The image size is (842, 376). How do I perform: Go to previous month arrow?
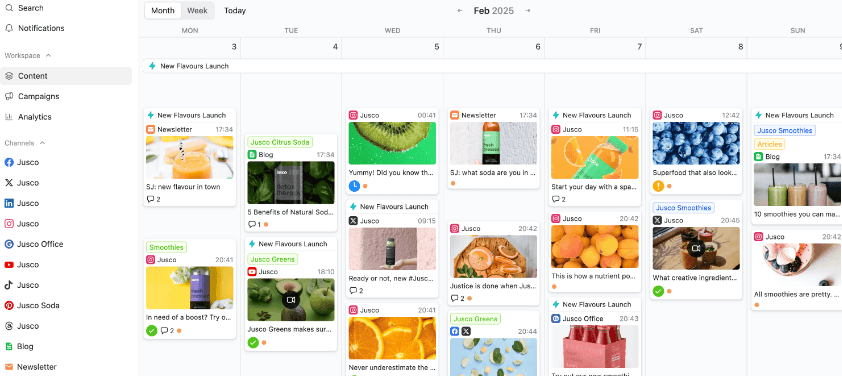(x=460, y=11)
